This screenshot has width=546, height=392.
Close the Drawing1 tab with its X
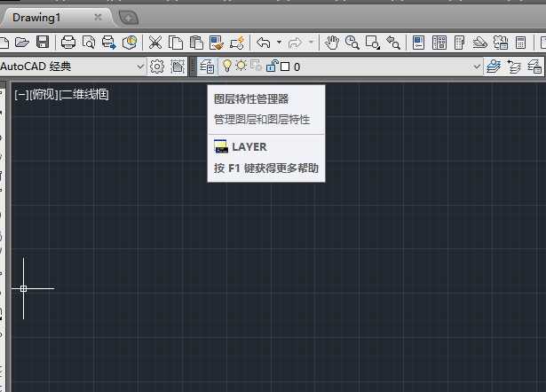(98, 17)
